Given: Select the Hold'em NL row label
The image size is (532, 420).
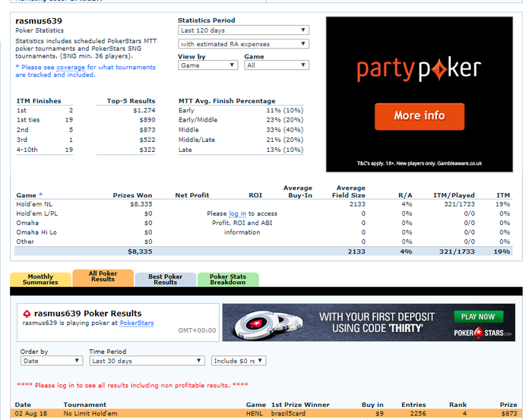Looking at the screenshot, I should [34, 204].
